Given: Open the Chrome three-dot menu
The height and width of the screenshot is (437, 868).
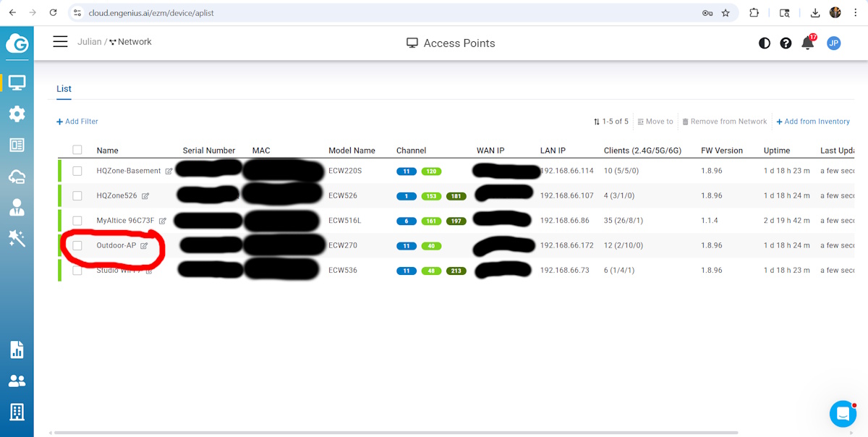Looking at the screenshot, I should pos(856,13).
